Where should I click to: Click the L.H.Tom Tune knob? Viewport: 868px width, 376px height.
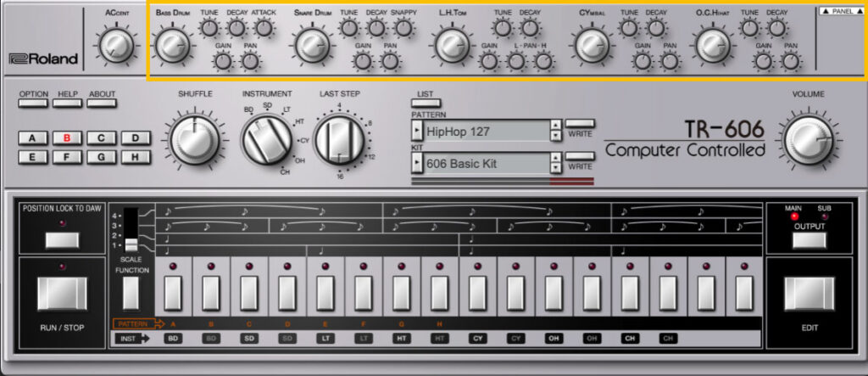tap(502, 28)
